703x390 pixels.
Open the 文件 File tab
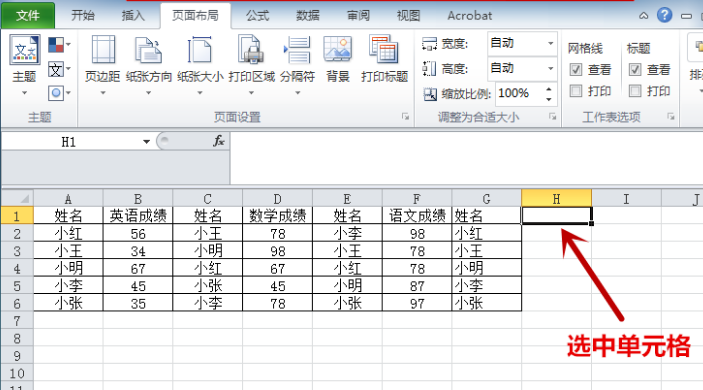28,16
